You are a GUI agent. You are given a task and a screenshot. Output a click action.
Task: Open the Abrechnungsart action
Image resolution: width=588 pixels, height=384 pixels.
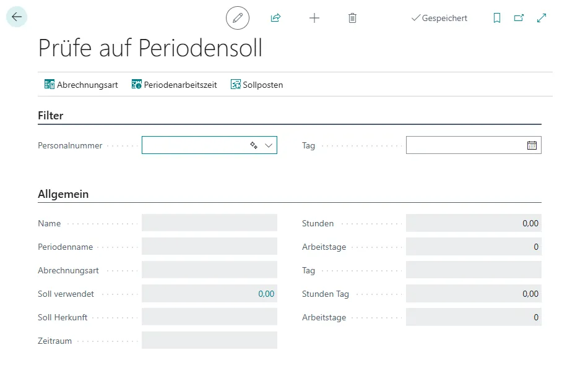pyautogui.click(x=81, y=85)
